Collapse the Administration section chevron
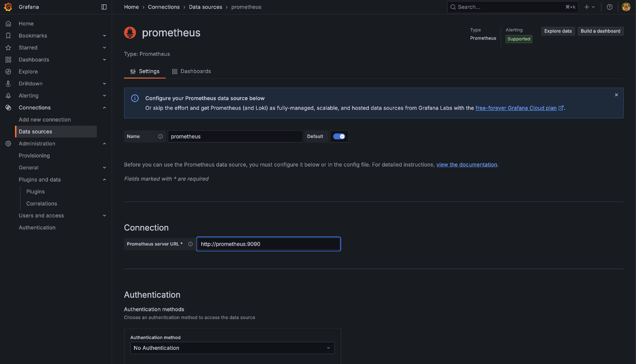636x364 pixels. pyautogui.click(x=104, y=144)
